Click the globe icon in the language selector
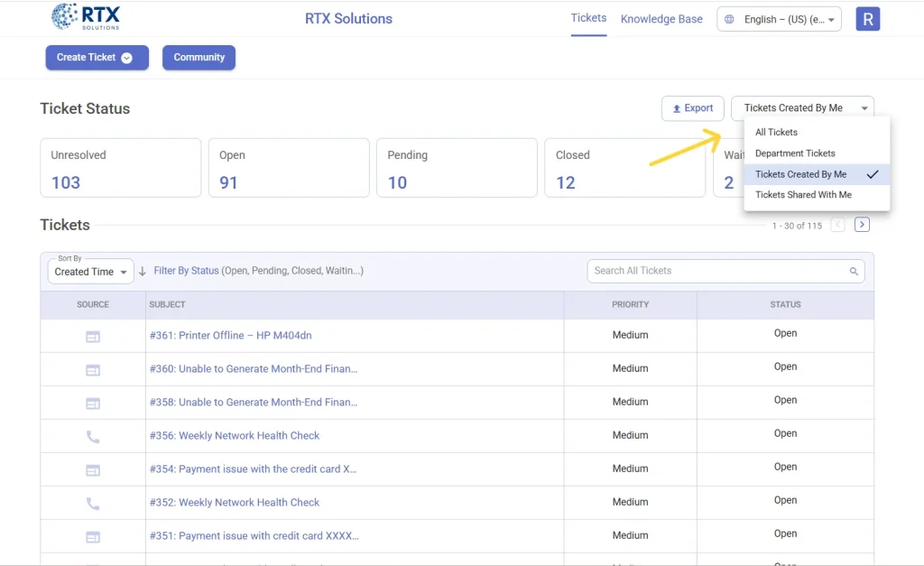The image size is (924, 566). 729,19
